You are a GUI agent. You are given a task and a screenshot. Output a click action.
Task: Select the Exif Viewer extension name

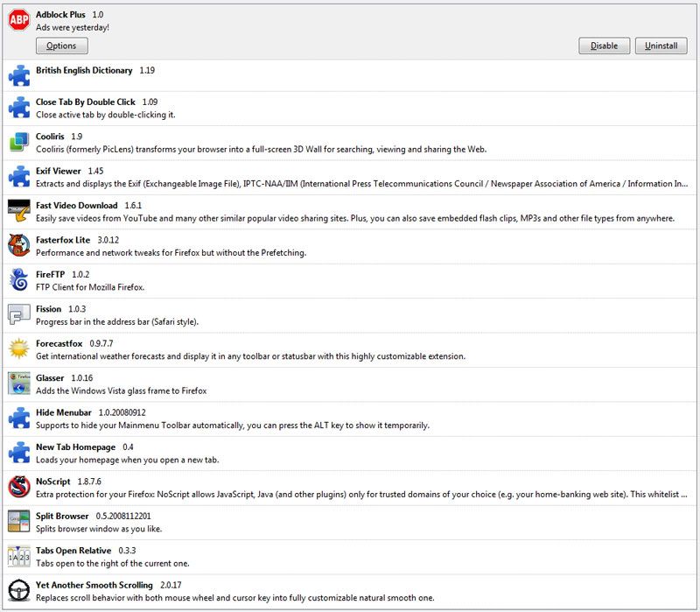click(58, 171)
